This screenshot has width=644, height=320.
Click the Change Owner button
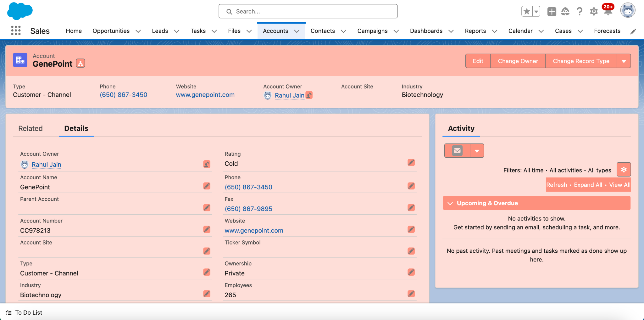[x=518, y=61]
